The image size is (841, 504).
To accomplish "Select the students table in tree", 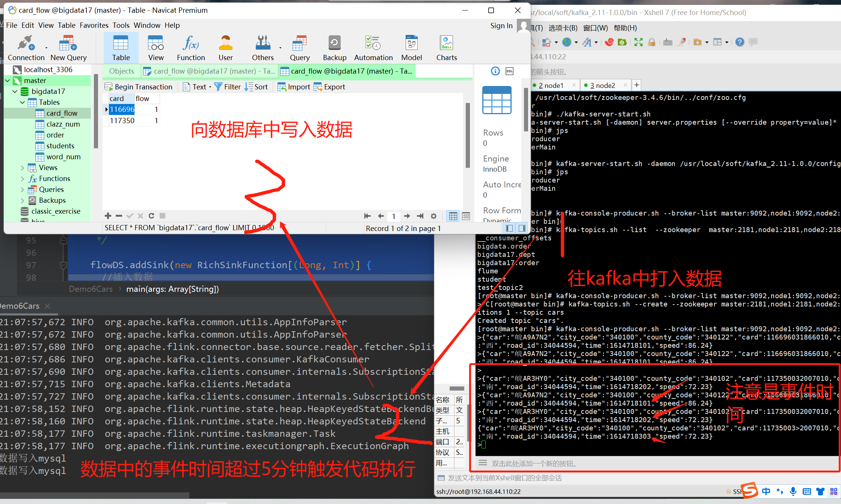I will coord(60,146).
